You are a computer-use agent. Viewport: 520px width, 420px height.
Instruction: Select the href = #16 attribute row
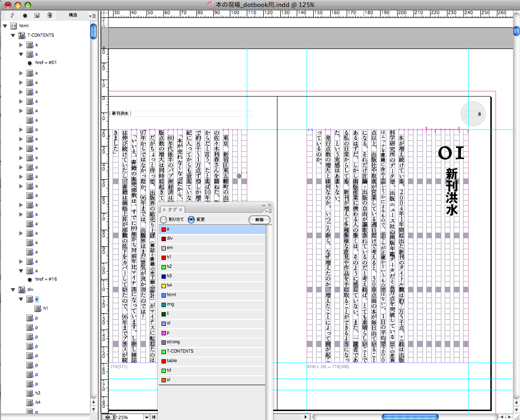[46, 279]
